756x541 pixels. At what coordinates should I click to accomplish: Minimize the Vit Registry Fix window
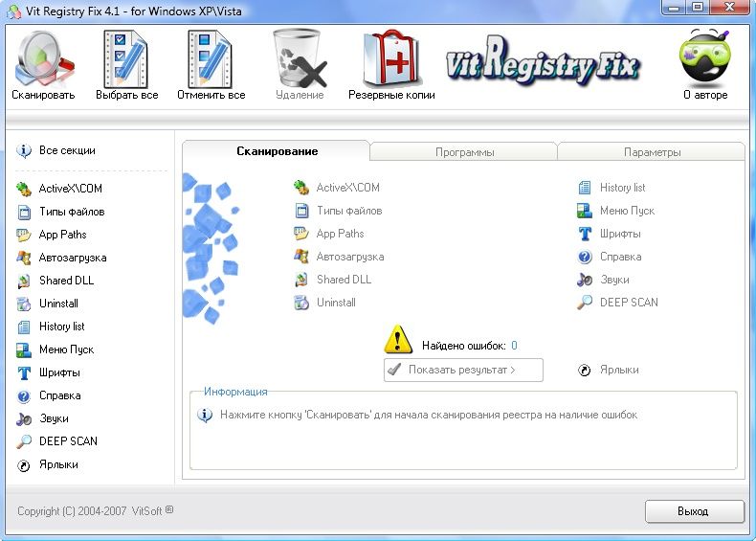(674, 8)
